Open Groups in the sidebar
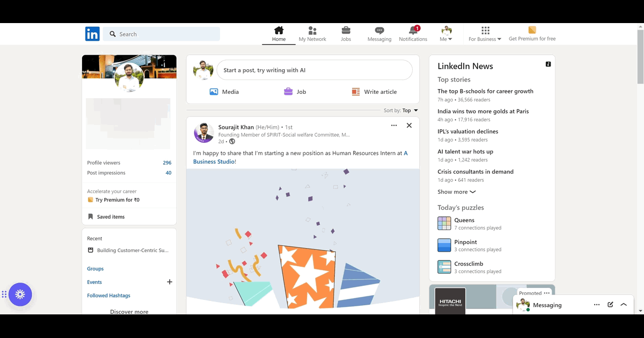This screenshot has width=644, height=338. pos(96,269)
